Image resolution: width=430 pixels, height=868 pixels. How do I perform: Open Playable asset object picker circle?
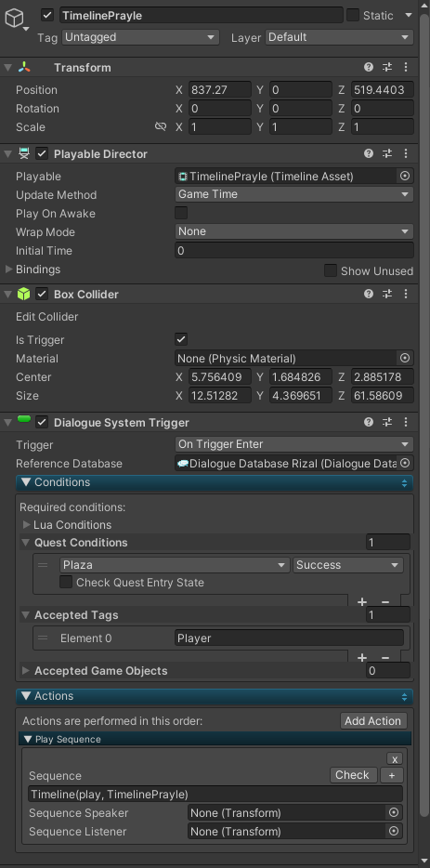tap(405, 176)
